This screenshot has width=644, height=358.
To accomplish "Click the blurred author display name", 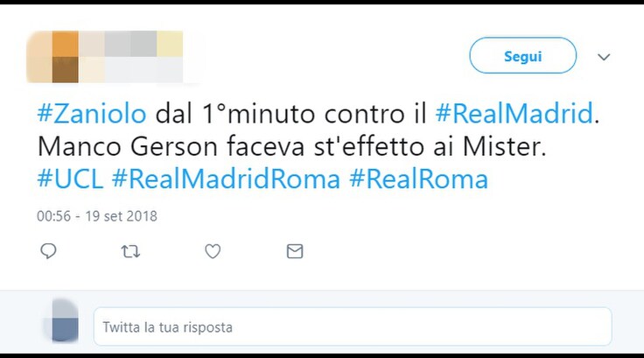I will click(130, 44).
